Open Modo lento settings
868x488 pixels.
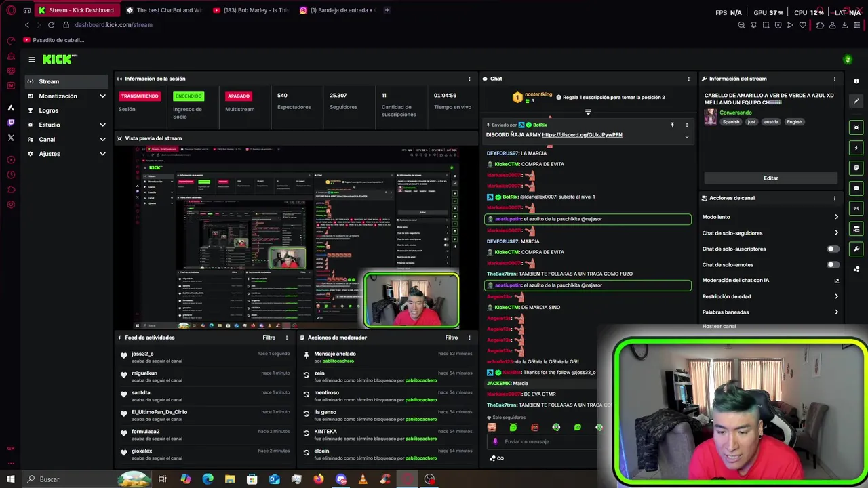[770, 217]
